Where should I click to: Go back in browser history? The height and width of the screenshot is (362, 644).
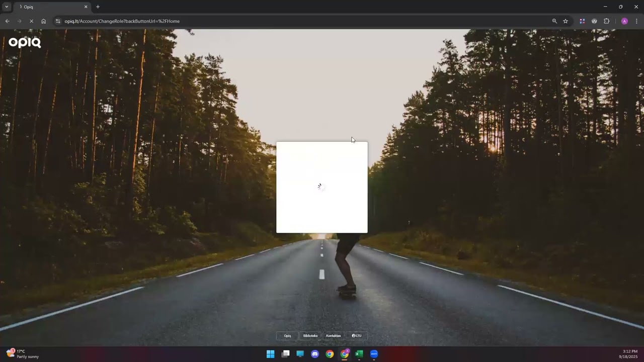point(7,21)
